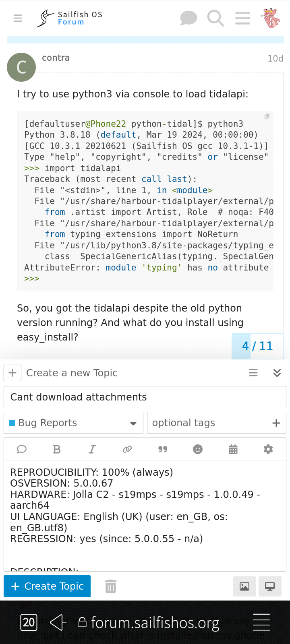Open browser tabs counter 20
290x644 pixels.
(29, 623)
